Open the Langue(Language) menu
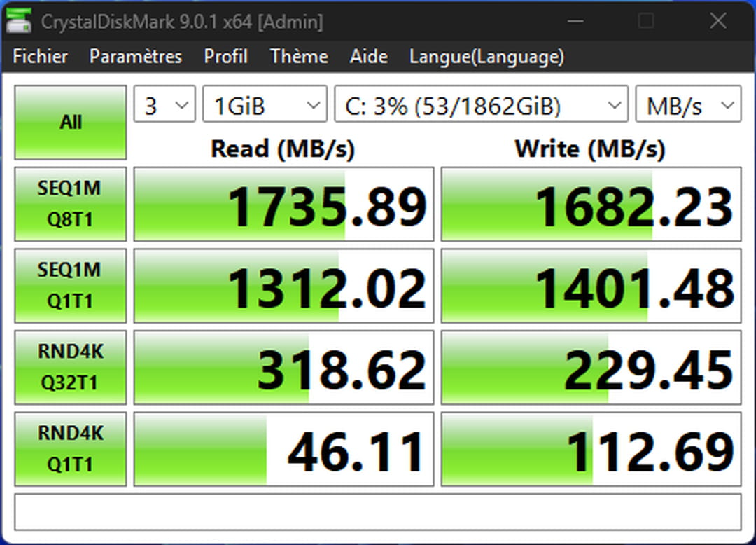The width and height of the screenshot is (756, 545). pyautogui.click(x=486, y=57)
